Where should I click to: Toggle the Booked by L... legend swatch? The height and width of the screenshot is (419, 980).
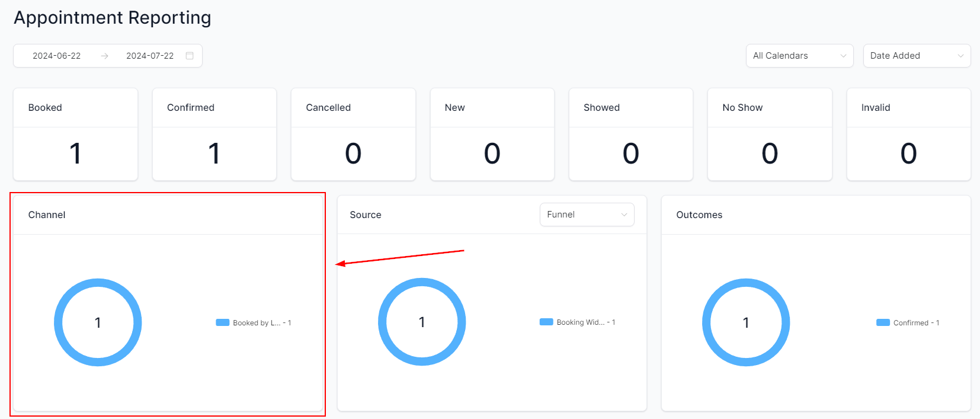[223, 323]
